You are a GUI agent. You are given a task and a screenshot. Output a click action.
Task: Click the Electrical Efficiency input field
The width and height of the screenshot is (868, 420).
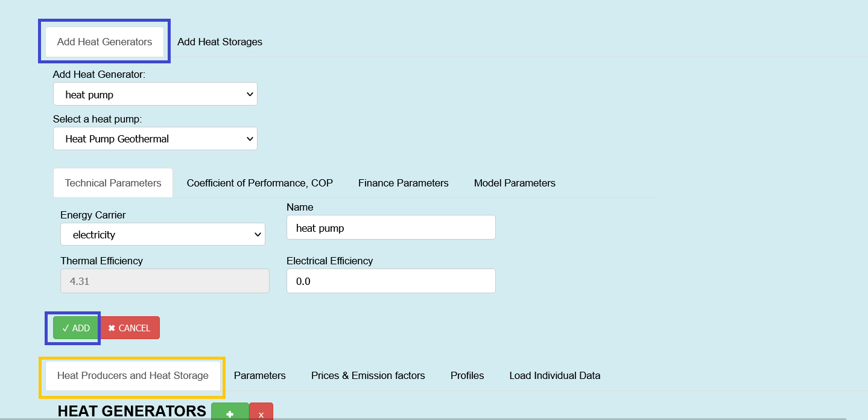(x=391, y=281)
